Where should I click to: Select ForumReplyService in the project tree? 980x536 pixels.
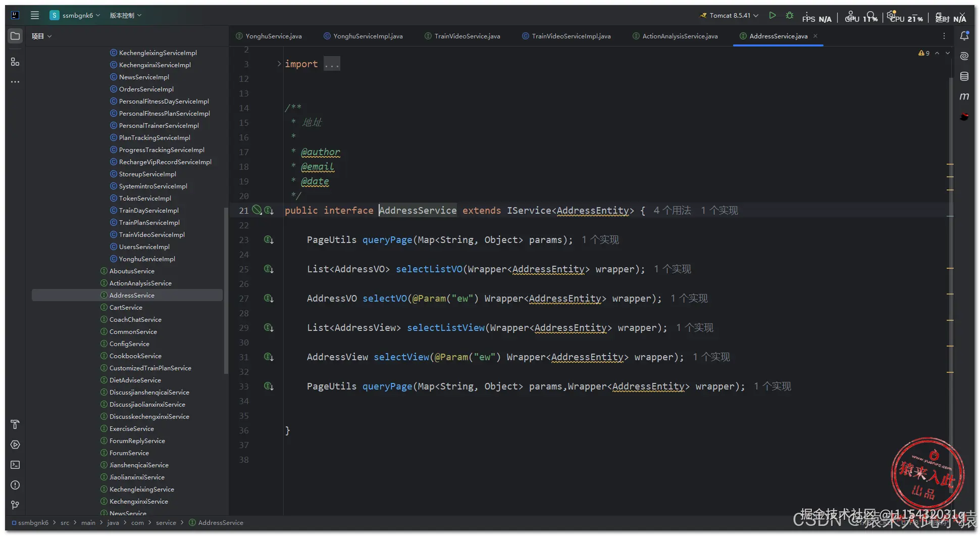click(137, 441)
